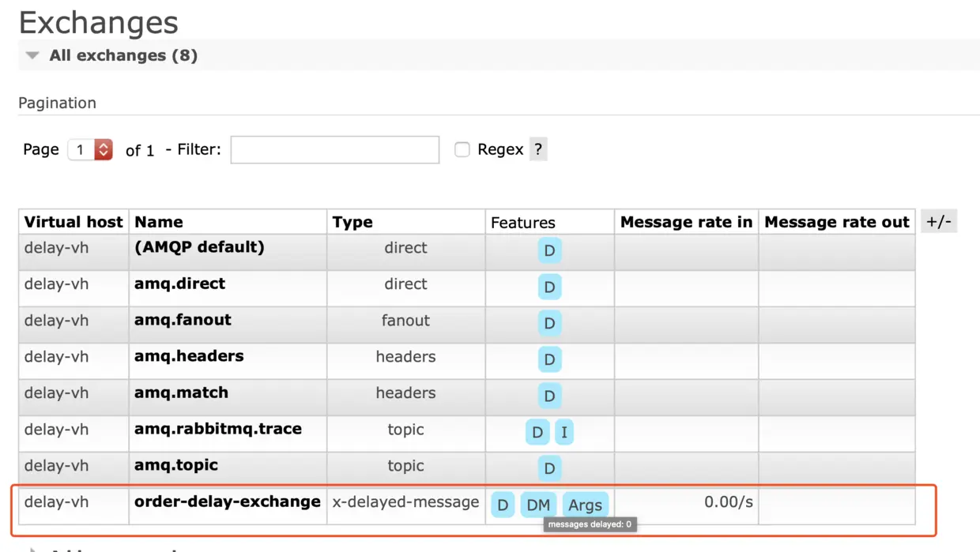Screen dimensions: 980x552
Task: Open the Regex help question mark
Action: (x=538, y=149)
